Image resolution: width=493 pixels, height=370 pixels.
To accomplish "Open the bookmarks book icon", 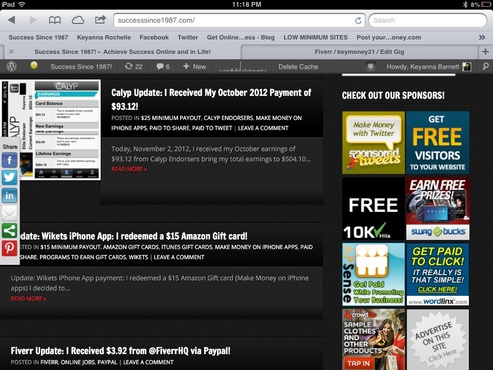I will tap(55, 20).
